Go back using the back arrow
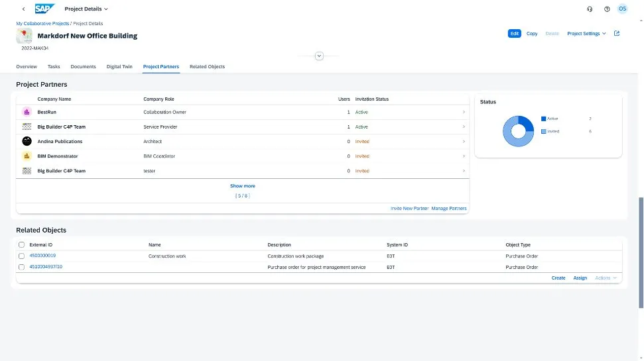Viewport: 644px width, 361px height. 23,9
